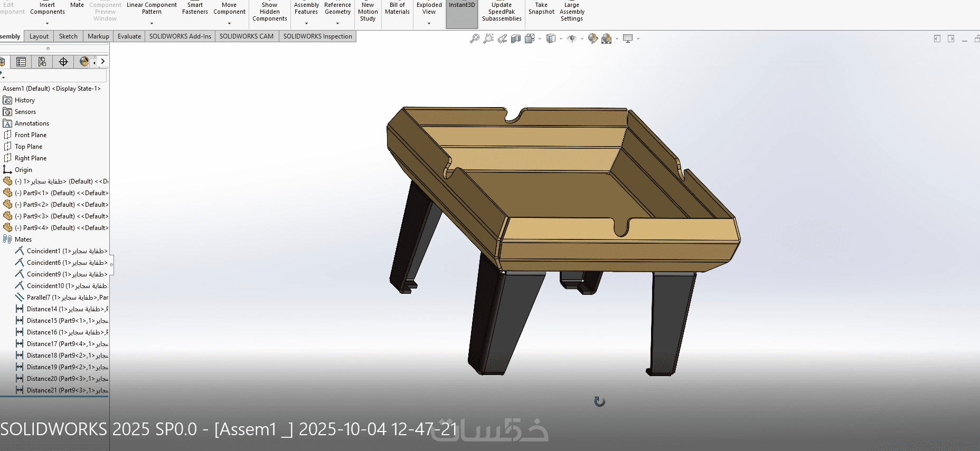This screenshot has height=451, width=980.
Task: Click the View Settings monitor icon
Action: tap(628, 39)
